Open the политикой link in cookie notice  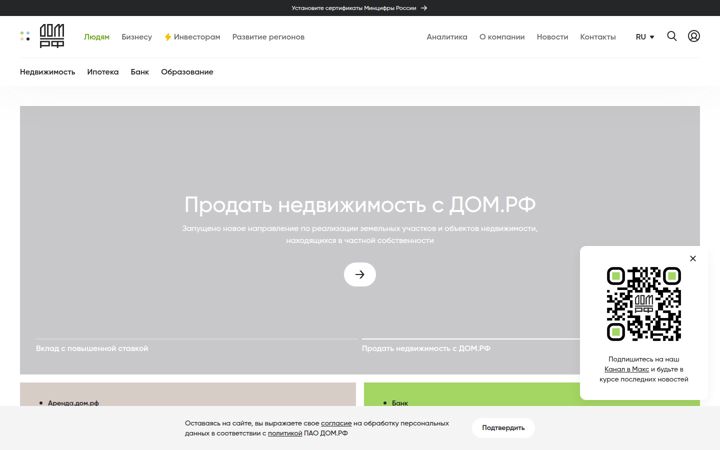pyautogui.click(x=285, y=433)
